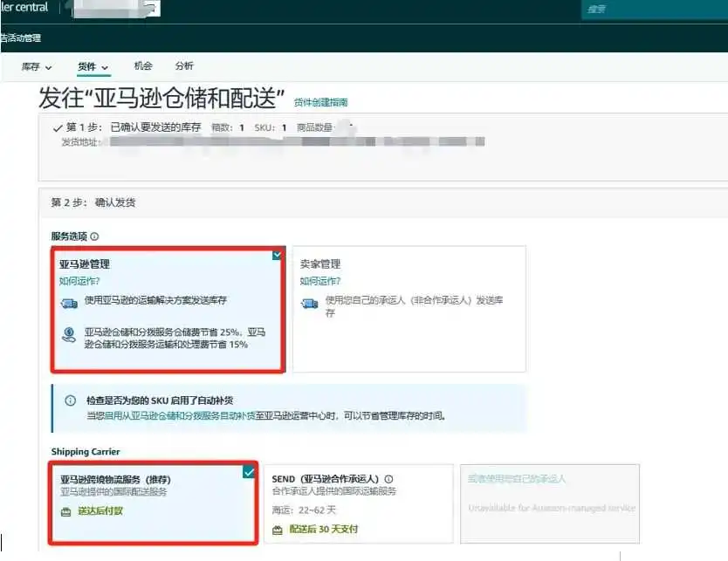Click the 第 2 步: 确认发货 heading
This screenshot has width=728, height=561.
pyautogui.click(x=93, y=202)
